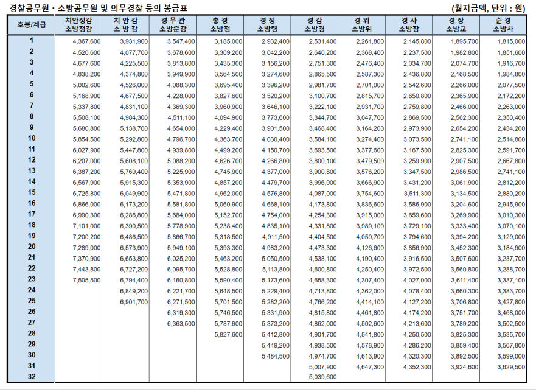Screen dimensions: 536x392
Task: Select the 경사 소방장 column header
Action: pyautogui.click(x=409, y=25)
